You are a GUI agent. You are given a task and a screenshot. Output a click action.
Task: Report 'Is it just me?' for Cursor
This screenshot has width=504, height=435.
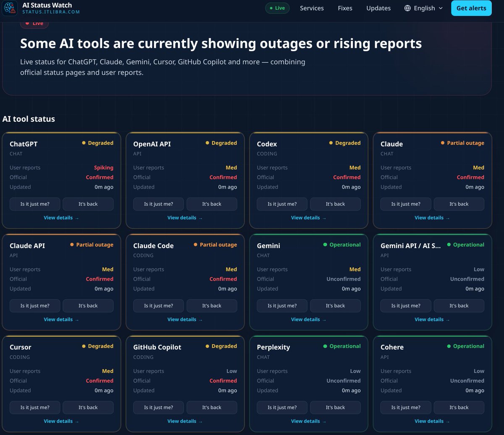[x=35, y=407]
